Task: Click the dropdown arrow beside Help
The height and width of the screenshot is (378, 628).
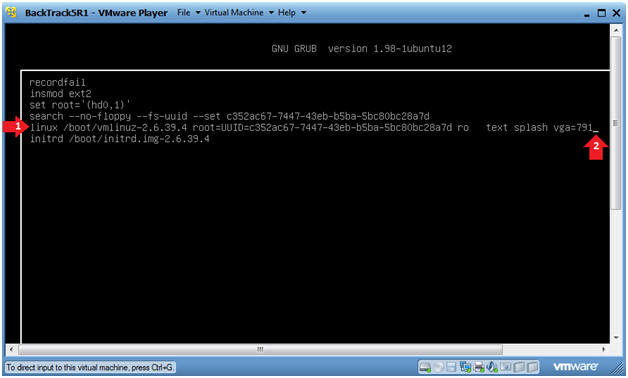Action: [x=304, y=13]
